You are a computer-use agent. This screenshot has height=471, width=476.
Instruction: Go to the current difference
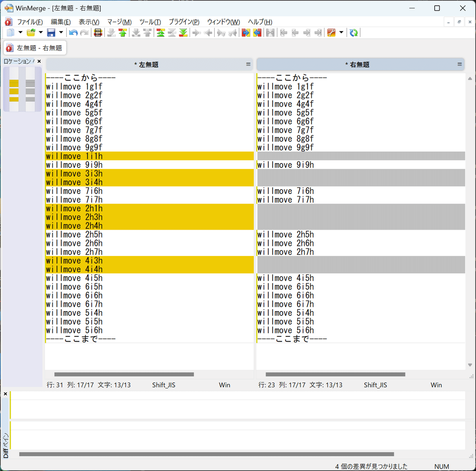point(172,33)
